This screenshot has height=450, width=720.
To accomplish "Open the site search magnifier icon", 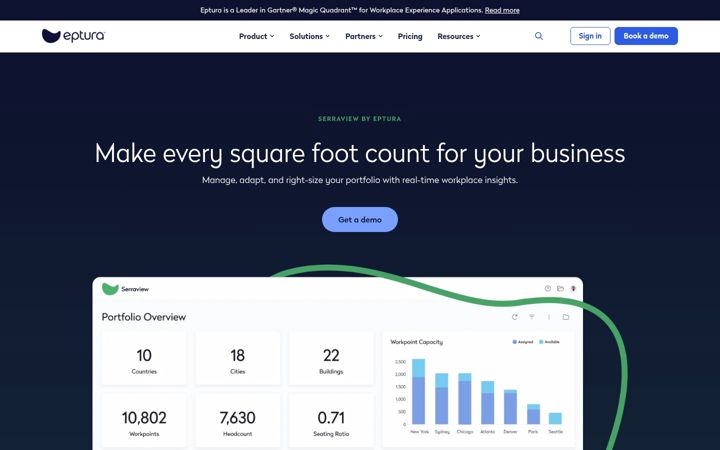I will click(539, 36).
